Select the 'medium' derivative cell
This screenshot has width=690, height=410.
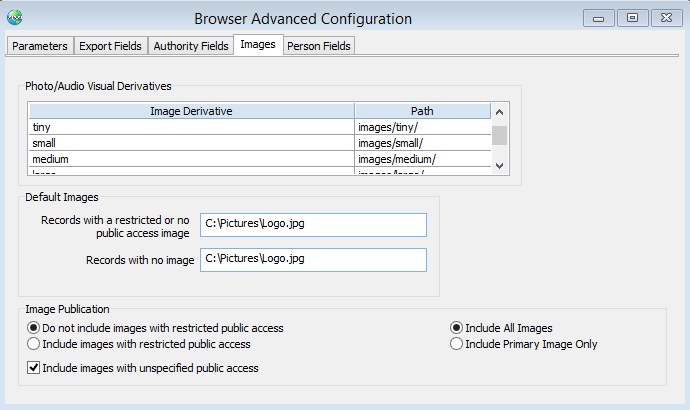191,159
